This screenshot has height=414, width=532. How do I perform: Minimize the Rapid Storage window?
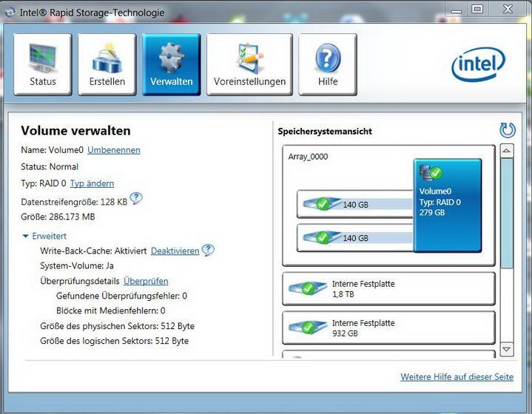(x=456, y=10)
